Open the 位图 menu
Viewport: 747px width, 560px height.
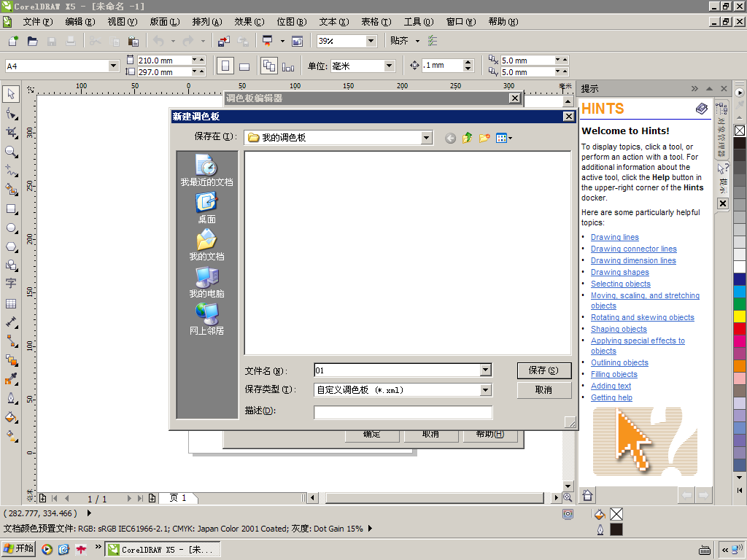click(x=292, y=22)
